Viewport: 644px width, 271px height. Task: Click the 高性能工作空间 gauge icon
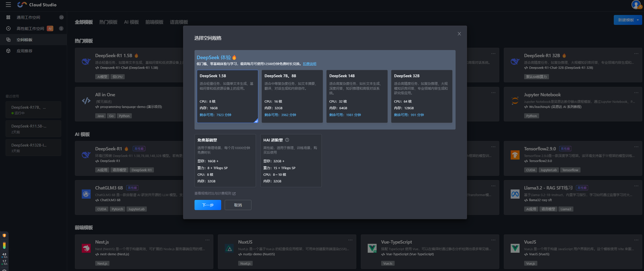[x=8, y=28]
